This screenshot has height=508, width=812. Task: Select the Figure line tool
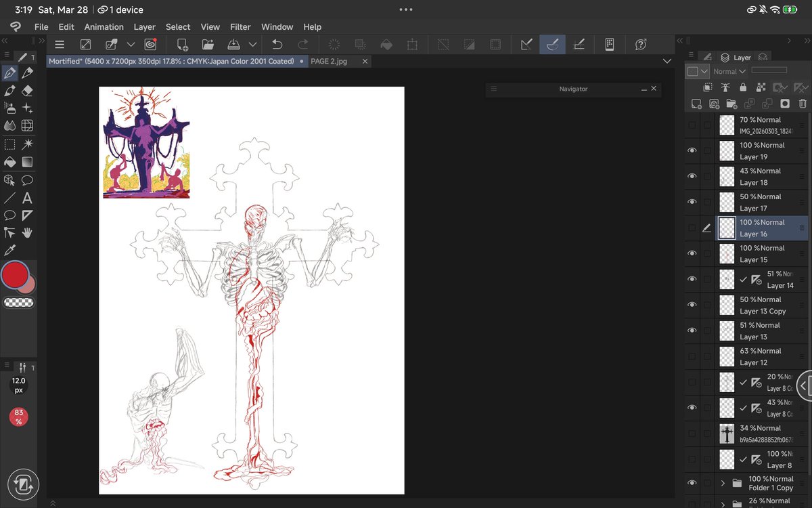point(9,198)
